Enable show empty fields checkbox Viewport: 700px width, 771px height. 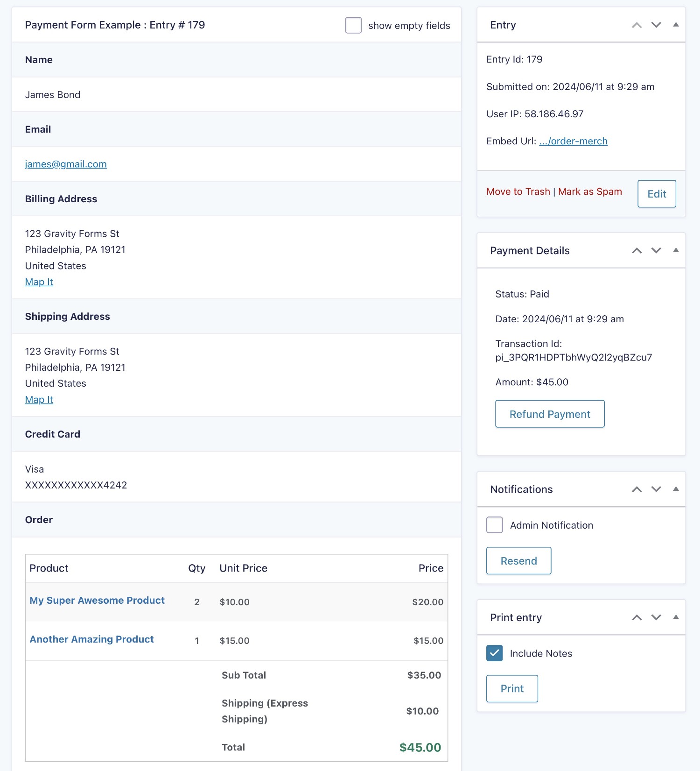tap(353, 25)
